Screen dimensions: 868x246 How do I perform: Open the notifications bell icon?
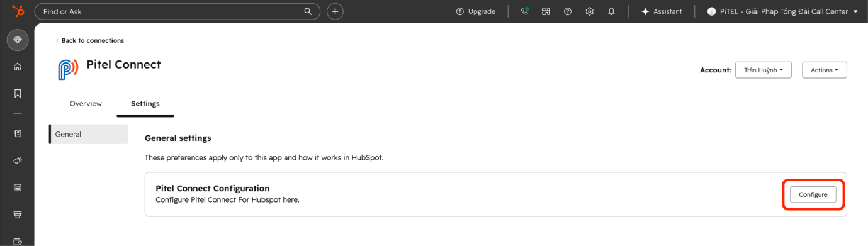tap(611, 11)
